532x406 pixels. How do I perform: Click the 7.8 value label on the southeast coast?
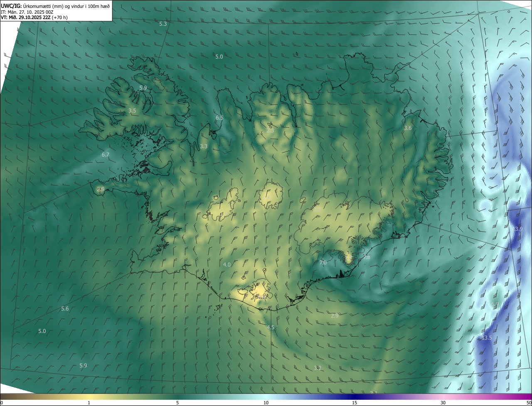(x=366, y=258)
